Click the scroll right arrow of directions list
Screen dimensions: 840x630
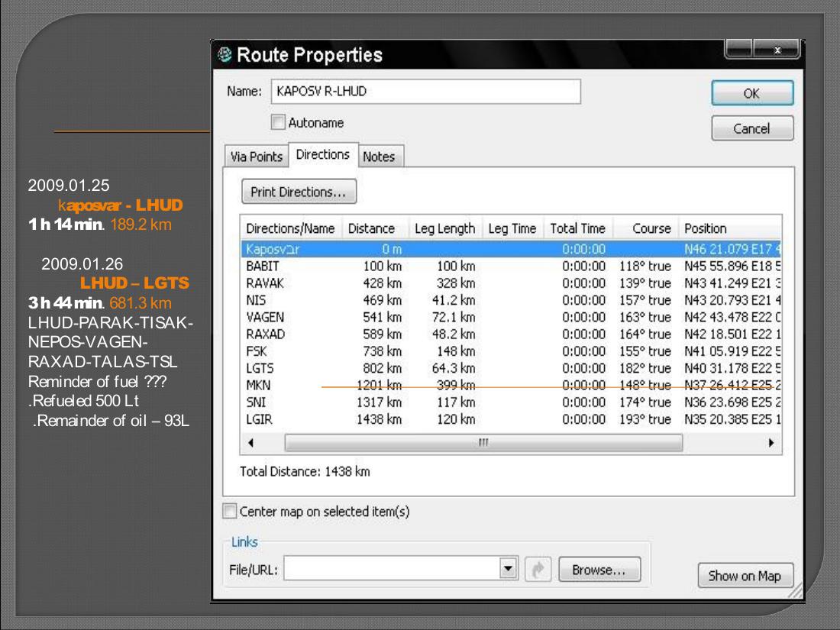(771, 443)
